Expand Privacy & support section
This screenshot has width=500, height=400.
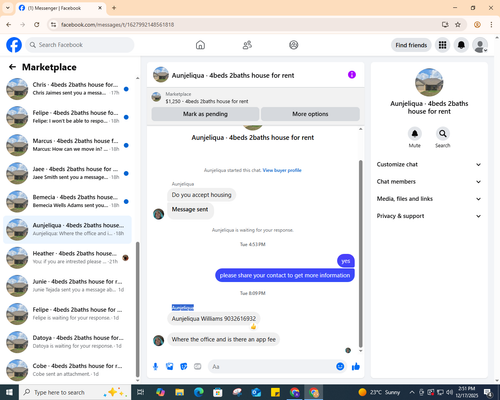[429, 216]
